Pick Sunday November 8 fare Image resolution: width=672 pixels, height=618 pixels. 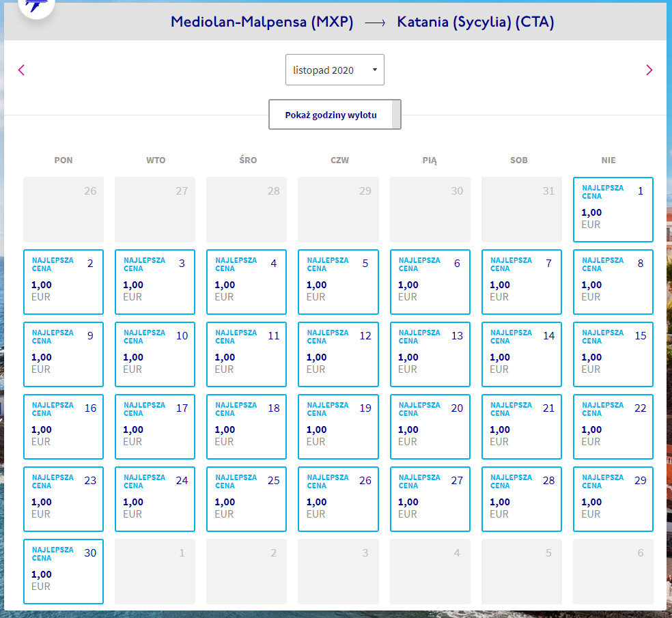coord(613,282)
